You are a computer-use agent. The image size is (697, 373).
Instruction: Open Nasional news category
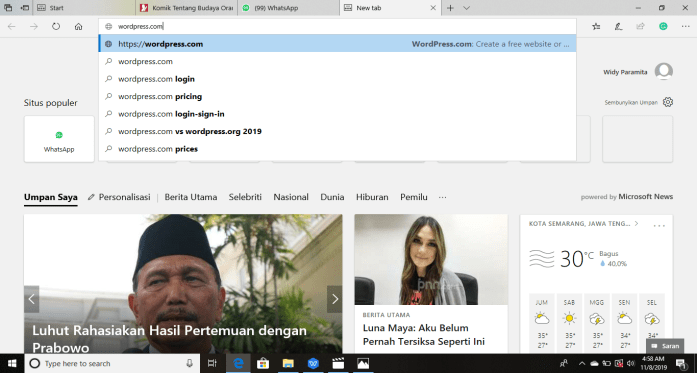(291, 197)
